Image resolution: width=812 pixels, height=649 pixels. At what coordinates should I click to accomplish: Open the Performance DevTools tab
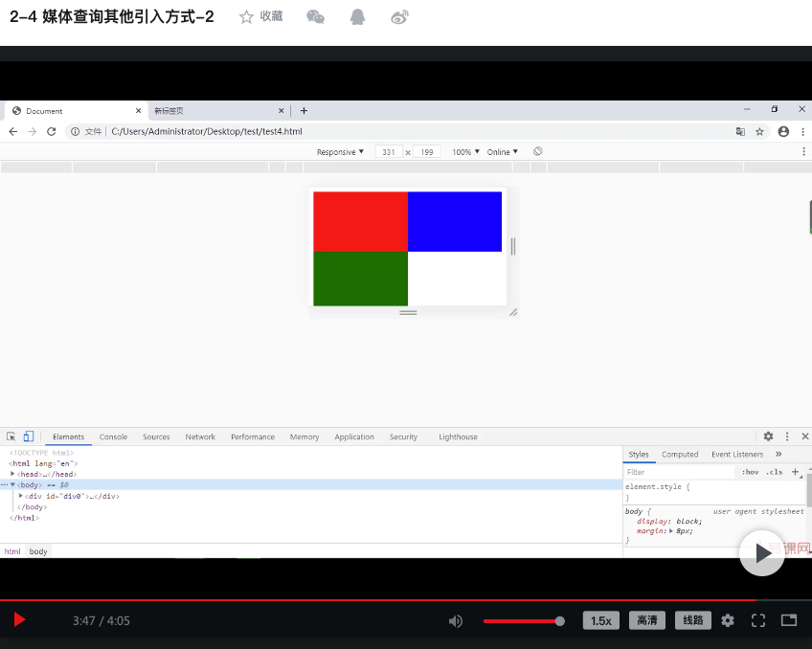[x=253, y=436]
